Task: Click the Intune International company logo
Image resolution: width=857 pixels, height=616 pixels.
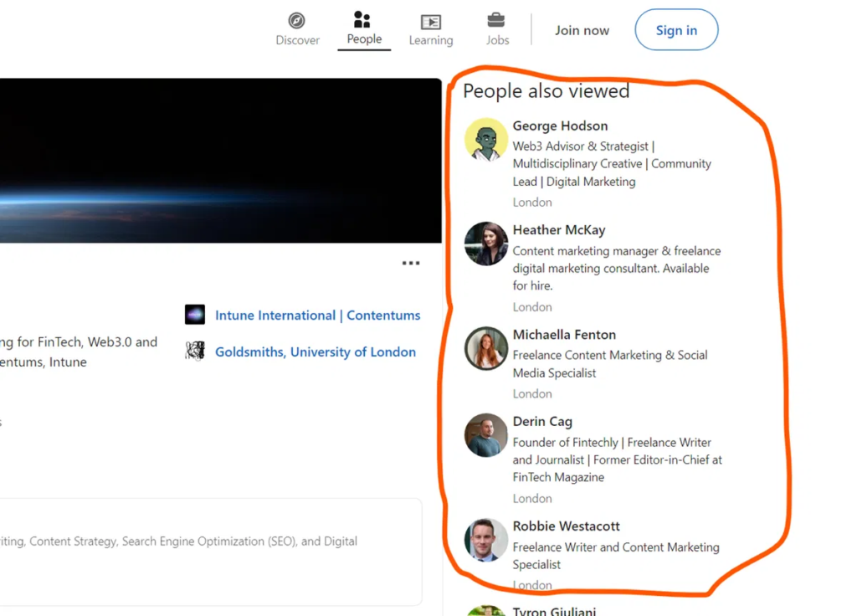Action: [x=194, y=315]
